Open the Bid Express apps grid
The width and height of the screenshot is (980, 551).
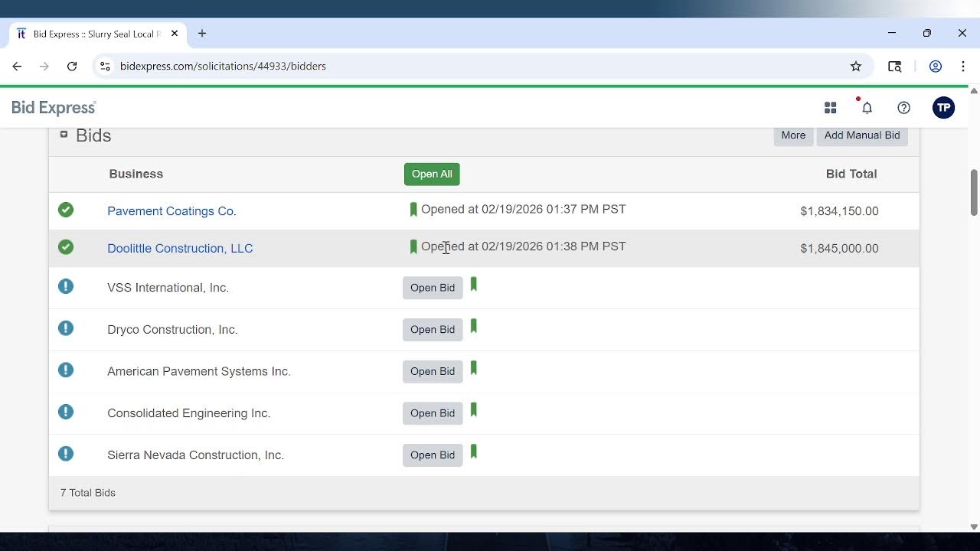click(830, 108)
